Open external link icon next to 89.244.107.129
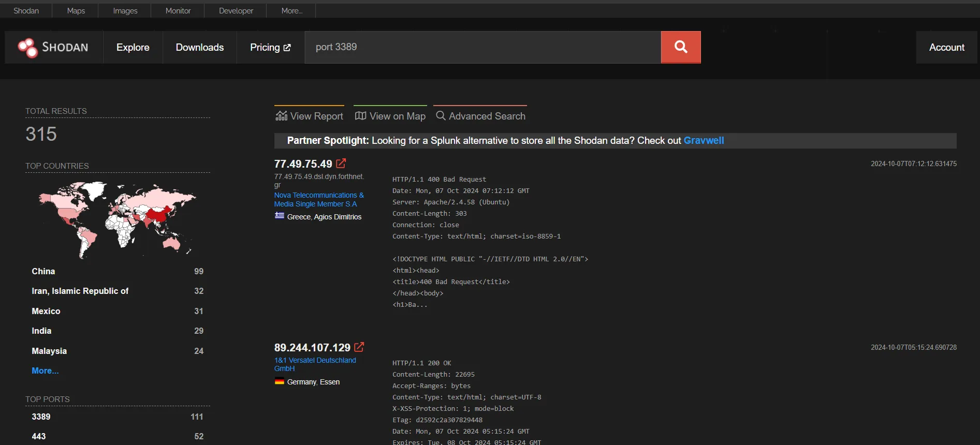 tap(359, 347)
